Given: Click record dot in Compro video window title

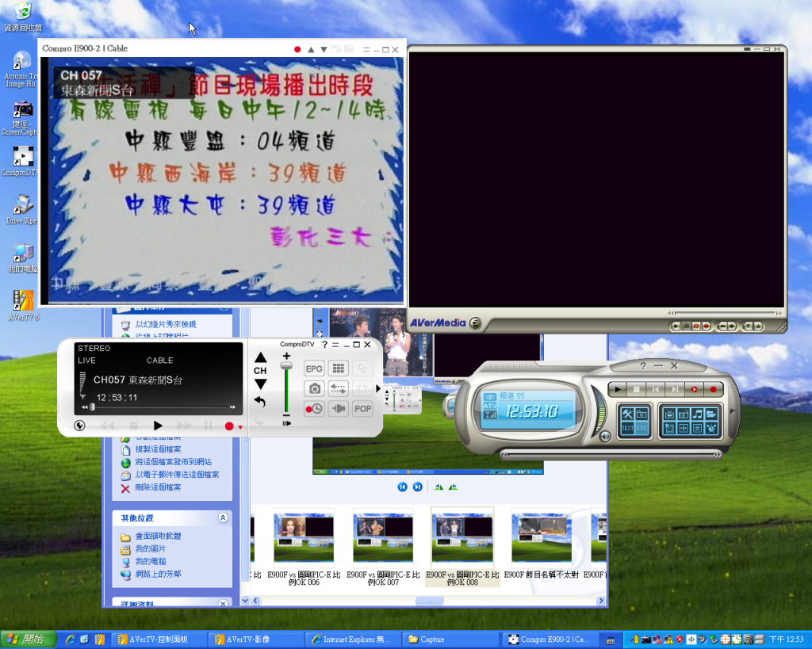Looking at the screenshot, I should click(x=297, y=50).
